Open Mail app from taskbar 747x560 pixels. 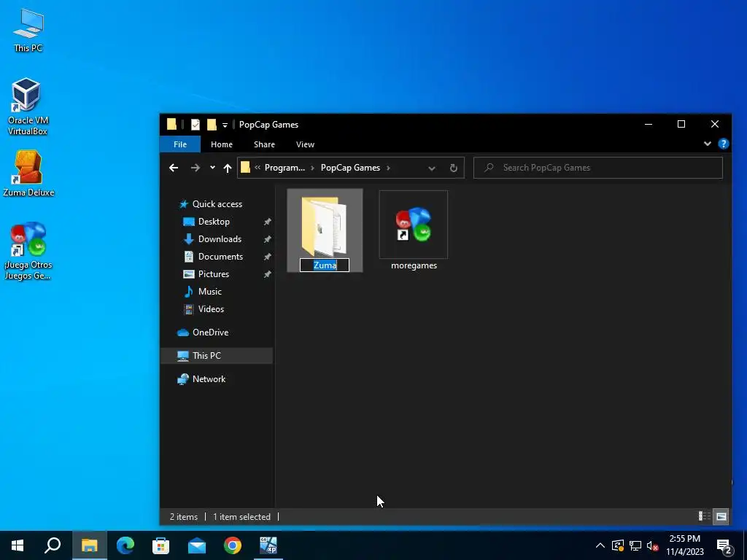[197, 545]
